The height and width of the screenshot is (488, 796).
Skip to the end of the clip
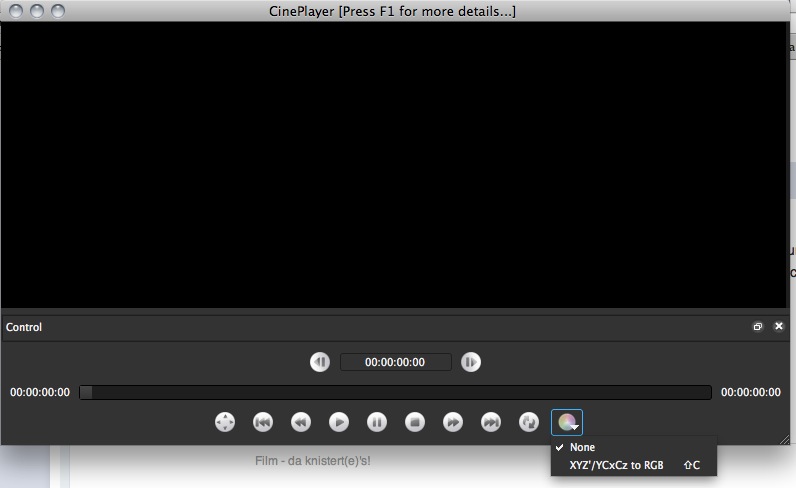[491, 422]
